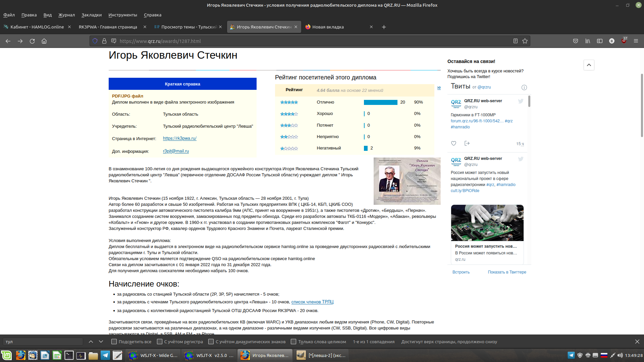Open the Stechkin diploma image thumbnail
The height and width of the screenshot is (362, 644).
407,181
